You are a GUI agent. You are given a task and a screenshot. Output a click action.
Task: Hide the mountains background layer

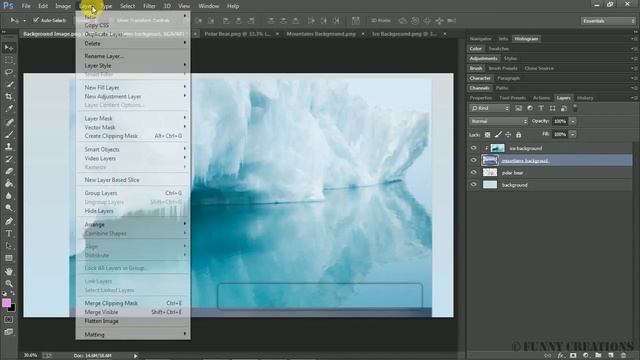[x=473, y=160]
